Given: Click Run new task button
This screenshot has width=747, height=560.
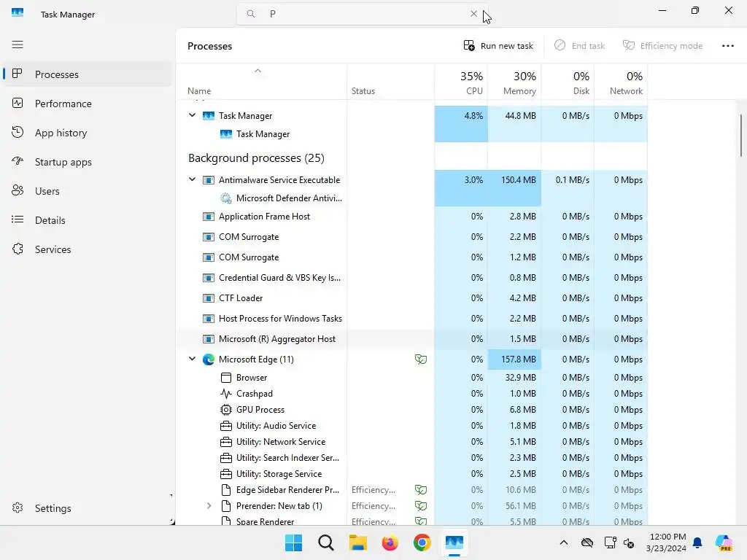Looking at the screenshot, I should [498, 46].
